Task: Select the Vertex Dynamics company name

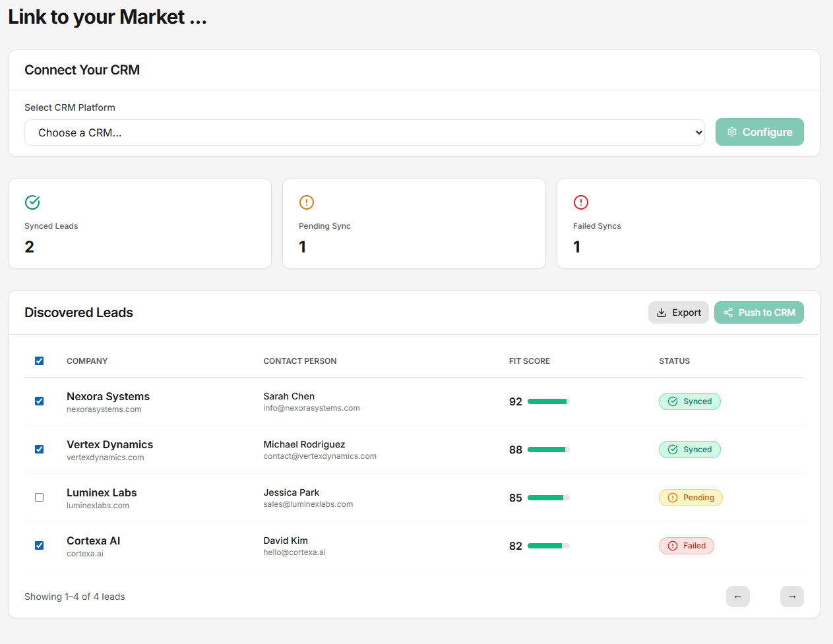Action: (x=110, y=444)
